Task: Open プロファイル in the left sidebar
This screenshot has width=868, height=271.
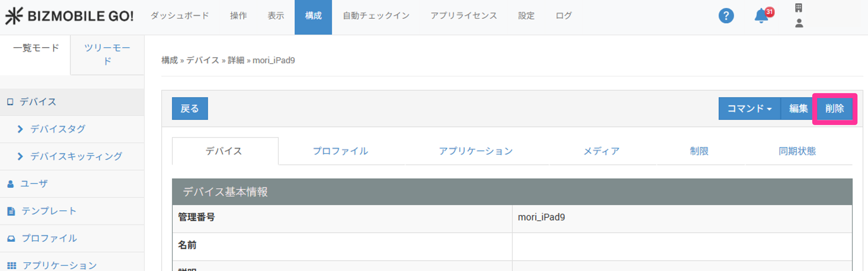Action: coord(49,238)
